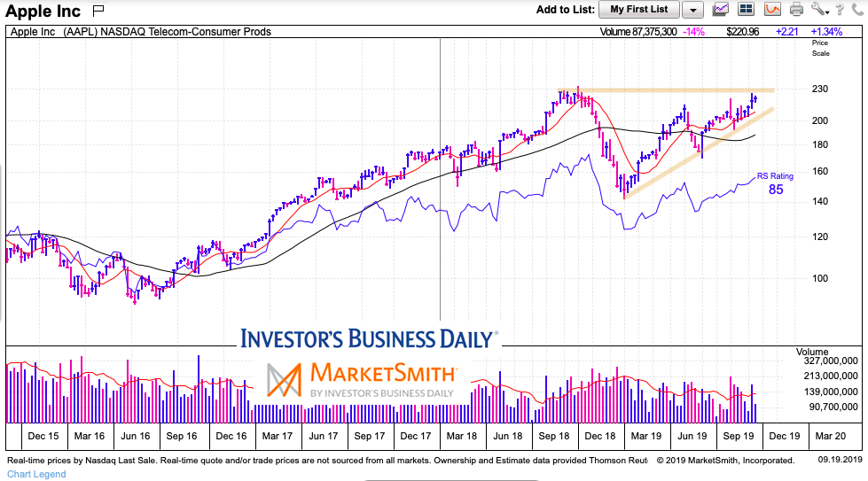This screenshot has width=868, height=481.
Task: Click the orange pattern recognition curve icon
Action: (x=772, y=10)
